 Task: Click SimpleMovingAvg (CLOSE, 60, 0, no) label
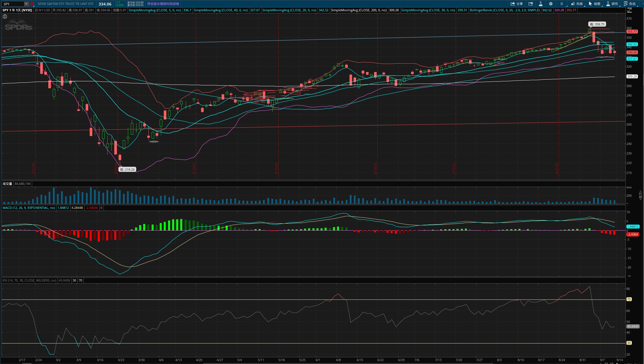220,10
